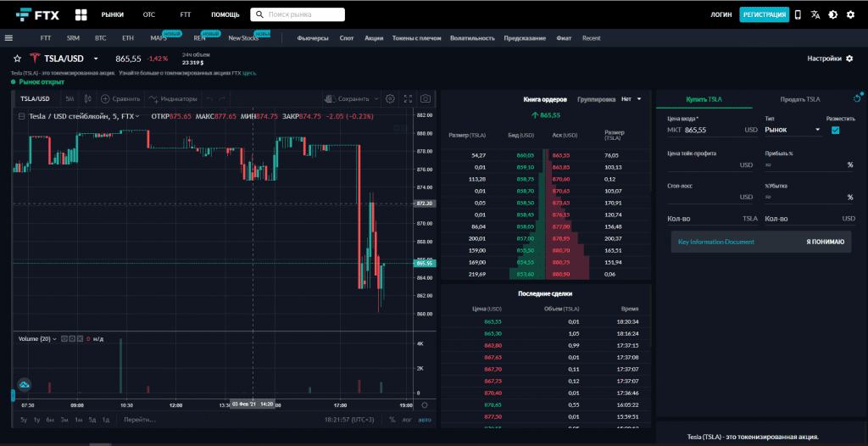The width and height of the screenshot is (868, 446).
Task: Click the Кол-во TSLA quantity field
Action: point(712,219)
